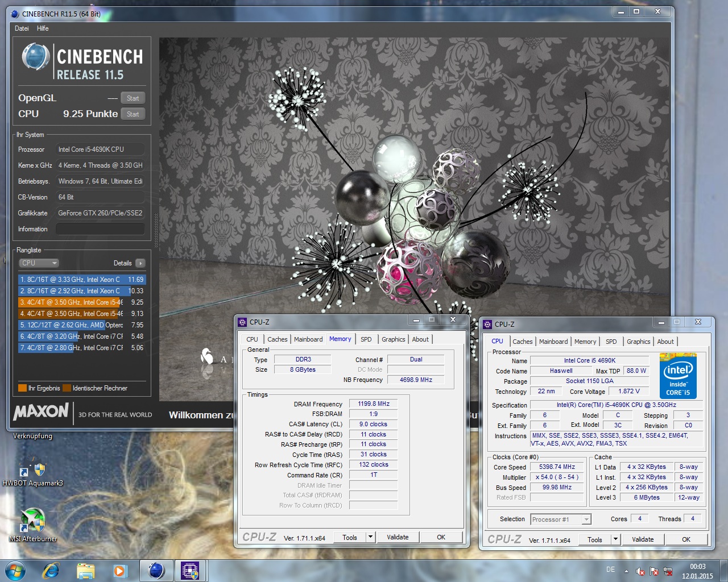Open Tools dropdown arrow in Memory CPU-Z window
The image size is (728, 582).
coord(371,537)
